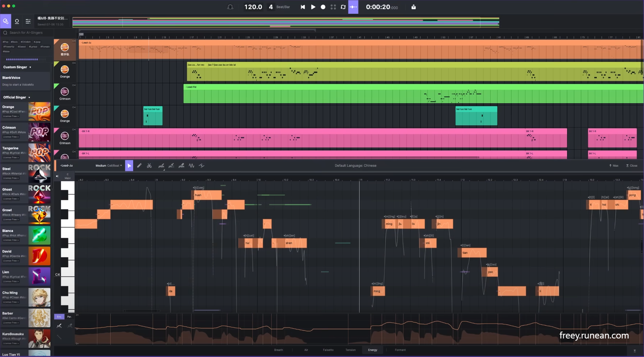Select the Energy parameter curve tab
644x357 pixels.
(373, 350)
